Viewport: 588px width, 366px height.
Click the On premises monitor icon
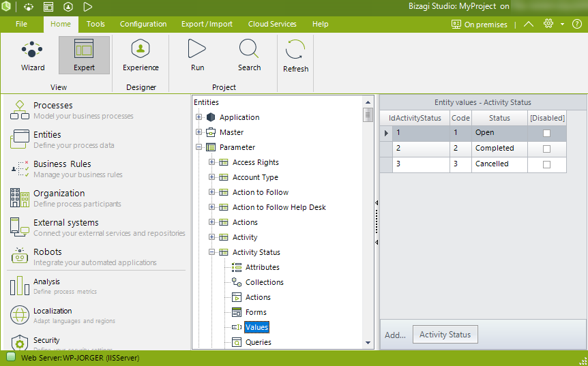coord(456,25)
